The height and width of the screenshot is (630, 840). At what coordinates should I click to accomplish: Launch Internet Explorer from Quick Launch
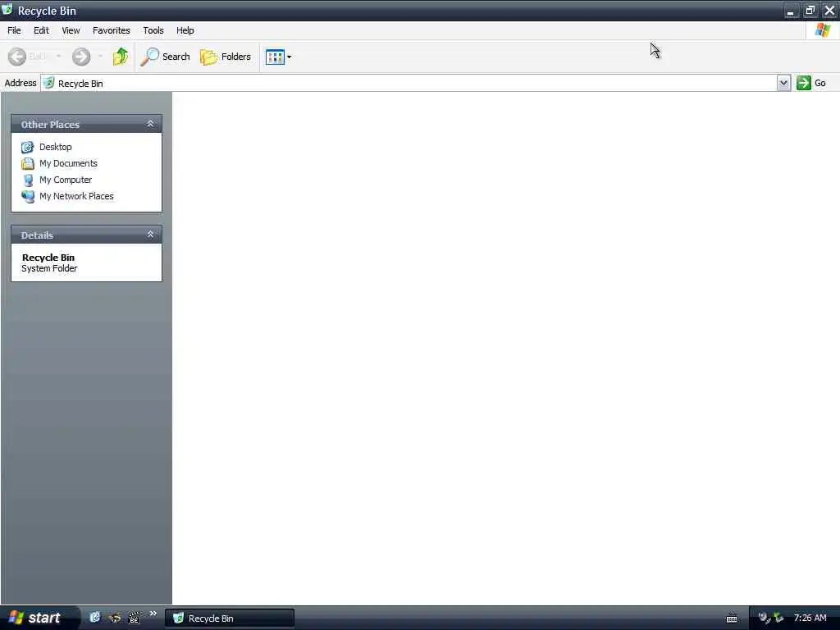click(x=95, y=618)
